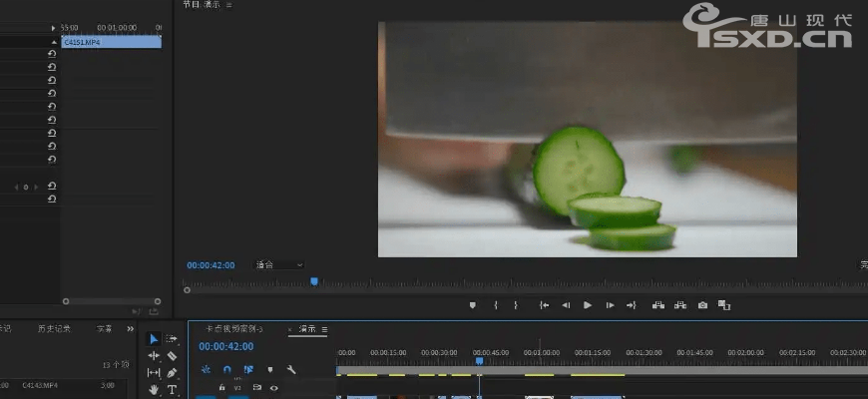The height and width of the screenshot is (399, 868).
Task: Switch to the 卡点视频案例-3 sequence tab
Action: (233, 329)
